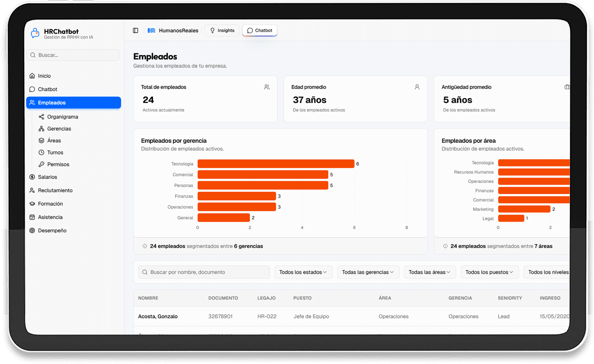The image size is (594, 364).
Task: Open Insights in the top bar
Action: point(222,30)
